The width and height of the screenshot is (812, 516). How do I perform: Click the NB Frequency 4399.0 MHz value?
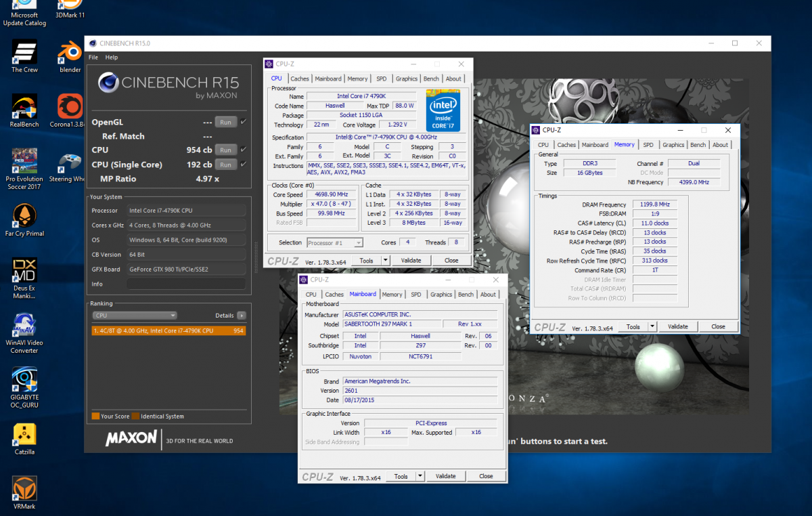694,182
